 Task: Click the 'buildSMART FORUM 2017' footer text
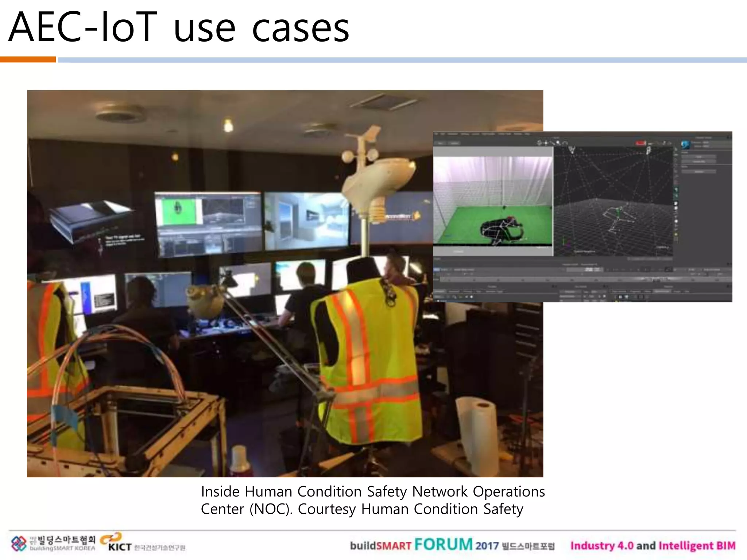(452, 545)
